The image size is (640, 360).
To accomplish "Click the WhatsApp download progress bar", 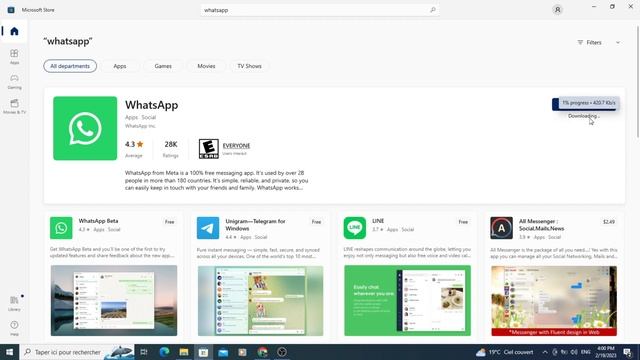I will (x=585, y=104).
